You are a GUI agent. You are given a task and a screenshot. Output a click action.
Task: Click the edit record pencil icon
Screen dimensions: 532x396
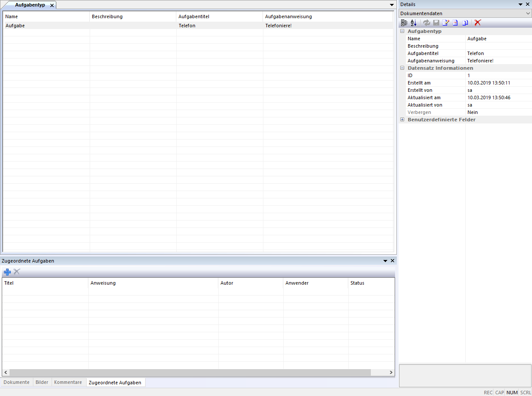(445, 23)
